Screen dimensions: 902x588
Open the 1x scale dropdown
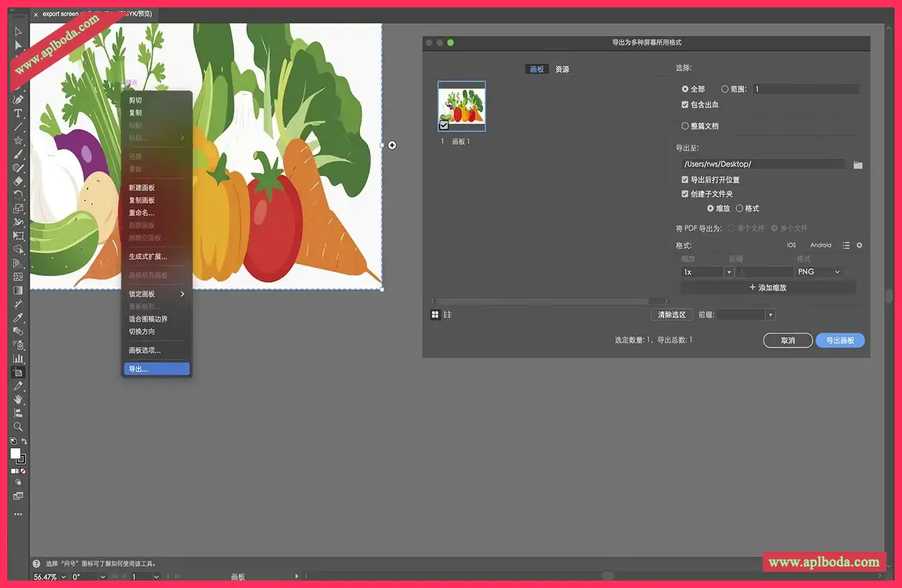(x=728, y=272)
